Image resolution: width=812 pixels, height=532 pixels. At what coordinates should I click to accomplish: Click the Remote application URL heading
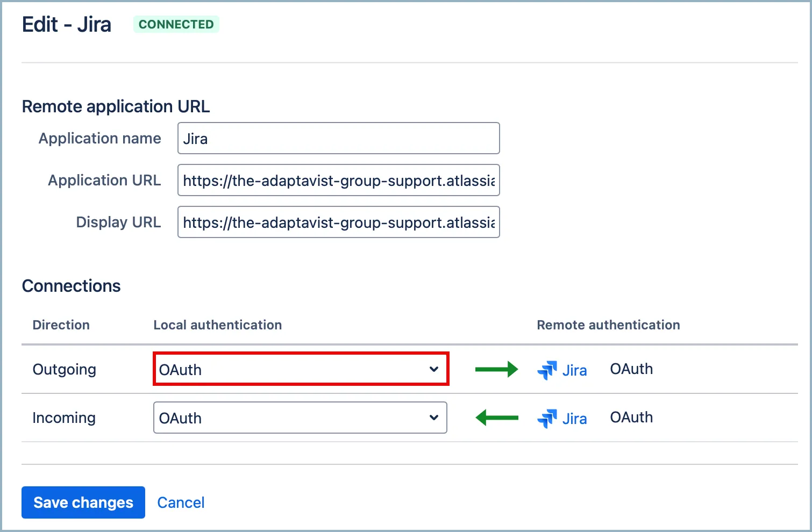[116, 106]
